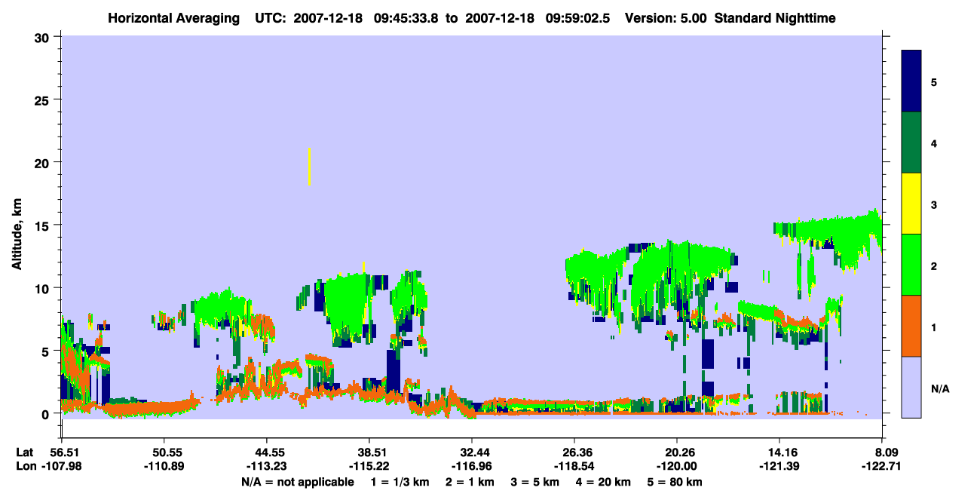
Task: Click the altitude tick label '20'
Action: (x=44, y=162)
